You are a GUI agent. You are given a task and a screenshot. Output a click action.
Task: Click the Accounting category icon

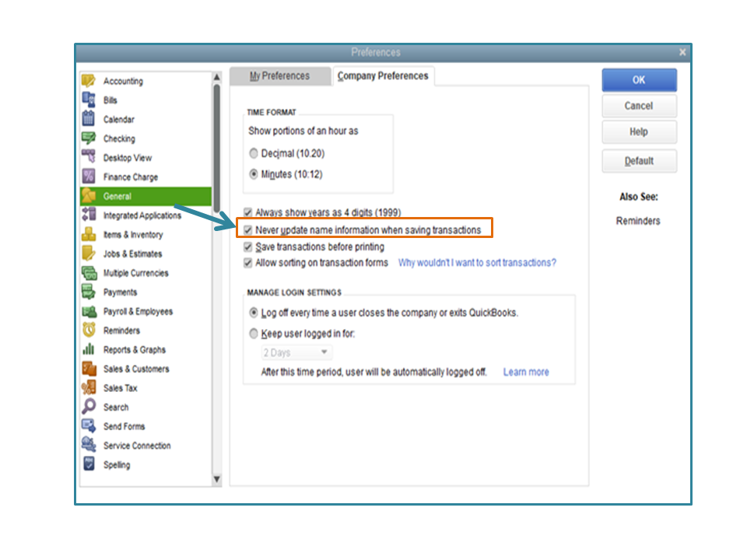(x=88, y=81)
